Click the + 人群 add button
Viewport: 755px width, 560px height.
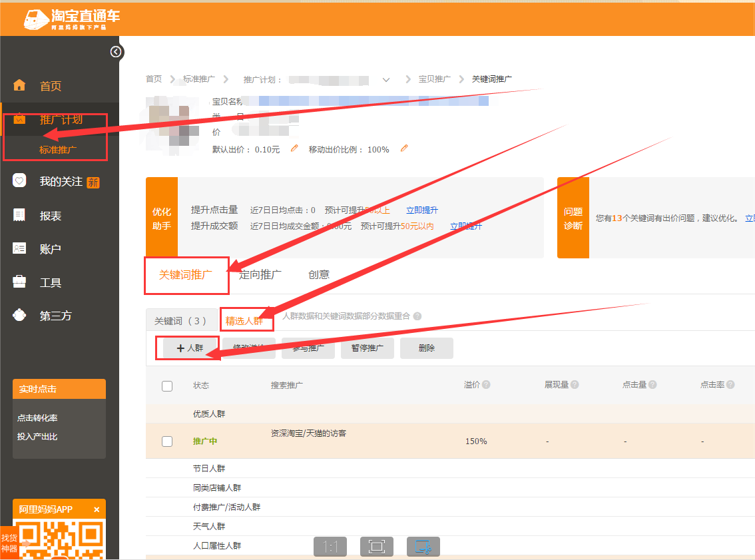189,348
